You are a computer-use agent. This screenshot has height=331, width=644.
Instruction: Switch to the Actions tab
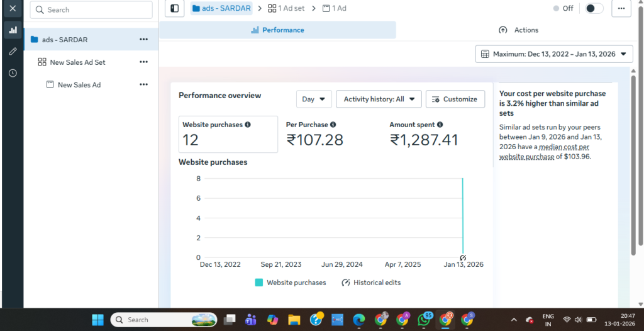519,30
